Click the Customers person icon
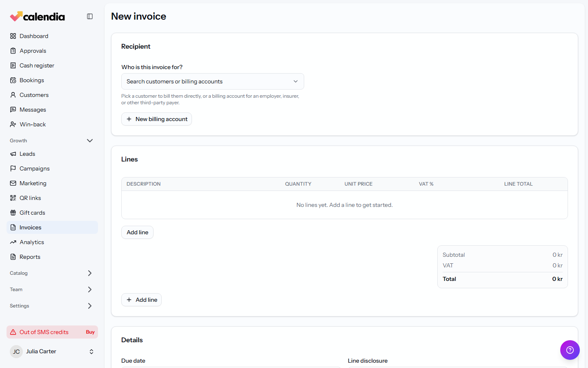This screenshot has height=368, width=588. (x=13, y=95)
